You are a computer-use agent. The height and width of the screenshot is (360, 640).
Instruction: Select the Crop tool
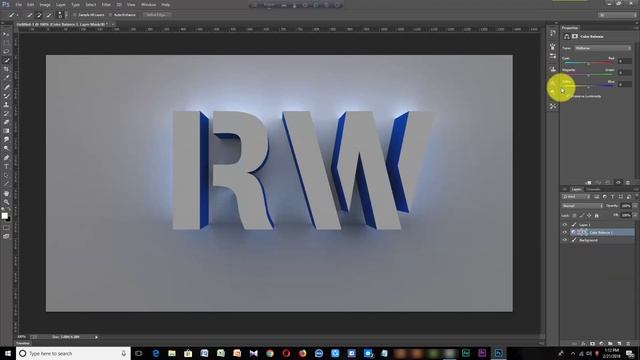pos(6,69)
